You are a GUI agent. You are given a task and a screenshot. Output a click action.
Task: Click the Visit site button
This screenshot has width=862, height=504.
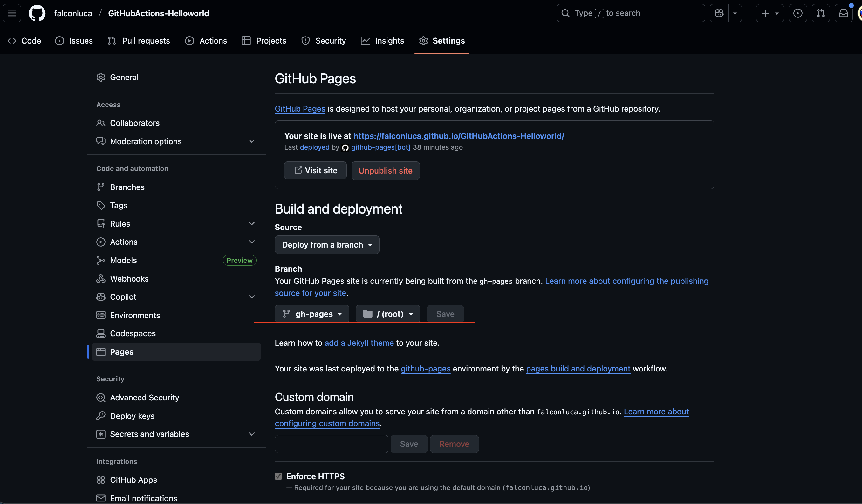[315, 171]
